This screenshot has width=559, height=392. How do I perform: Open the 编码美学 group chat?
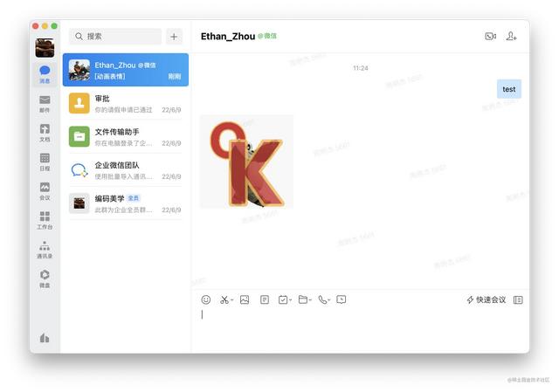pyautogui.click(x=126, y=203)
